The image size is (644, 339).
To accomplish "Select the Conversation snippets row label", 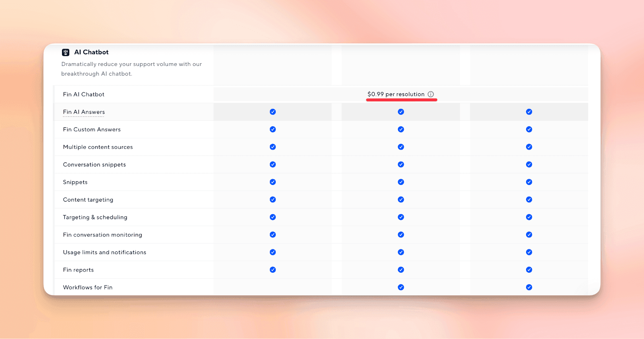I will [x=94, y=165].
